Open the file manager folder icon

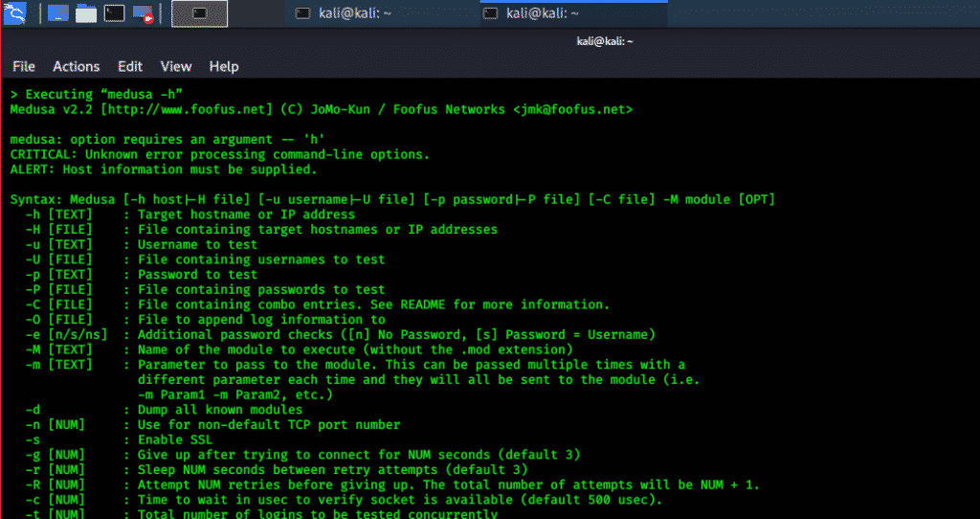(x=86, y=13)
